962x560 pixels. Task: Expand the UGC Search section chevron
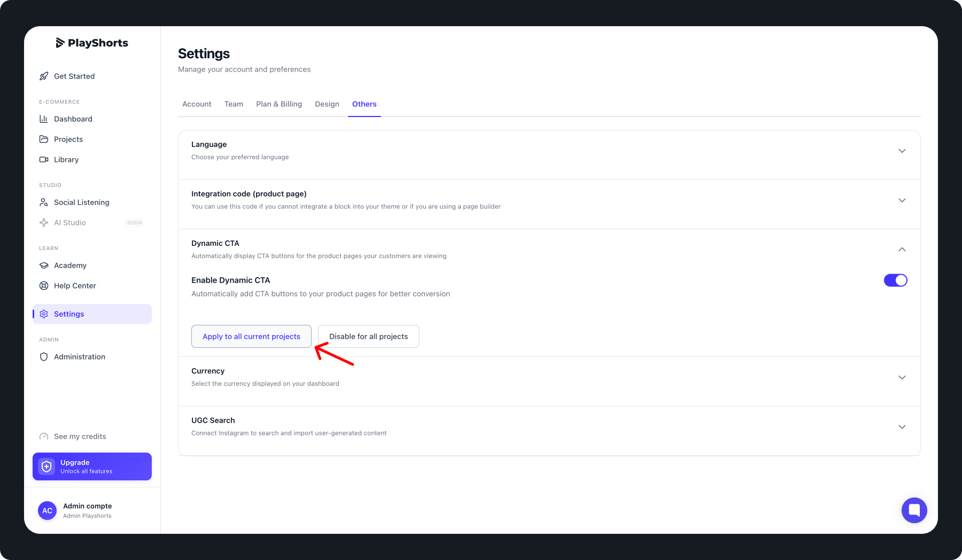click(x=902, y=427)
